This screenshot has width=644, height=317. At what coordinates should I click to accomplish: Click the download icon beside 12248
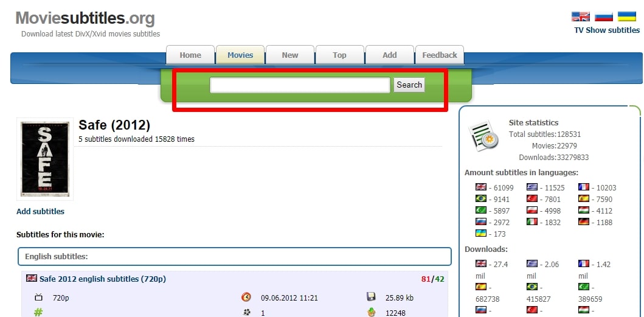pyautogui.click(x=371, y=313)
